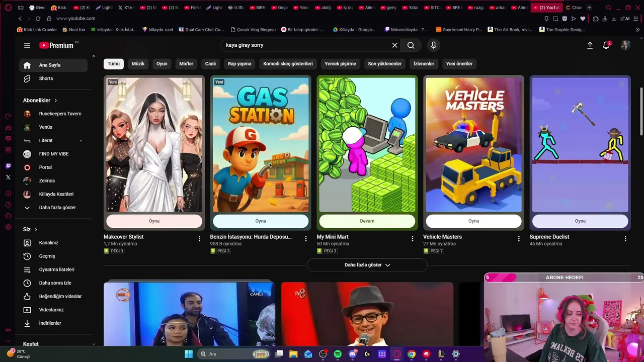Go to Ana Sayfa home
Screen dimensions: 644x362
(54, 65)
